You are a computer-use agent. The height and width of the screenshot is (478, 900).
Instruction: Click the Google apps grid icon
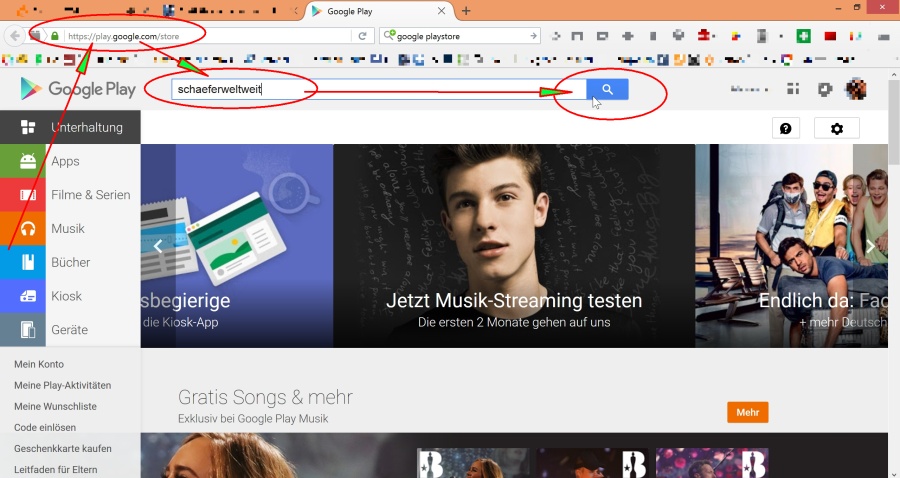[x=794, y=89]
